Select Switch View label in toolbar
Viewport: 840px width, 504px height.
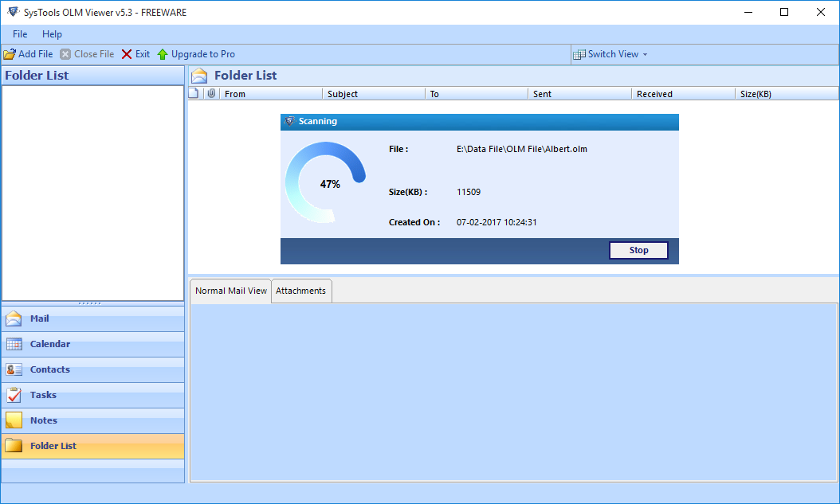click(x=614, y=54)
